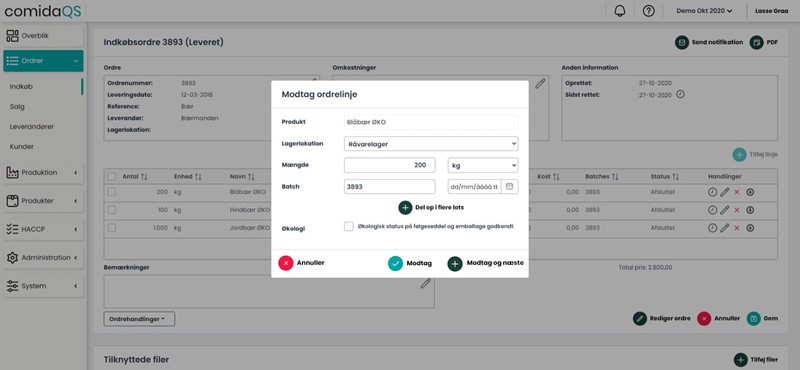Open the help question mark icon

click(x=648, y=11)
